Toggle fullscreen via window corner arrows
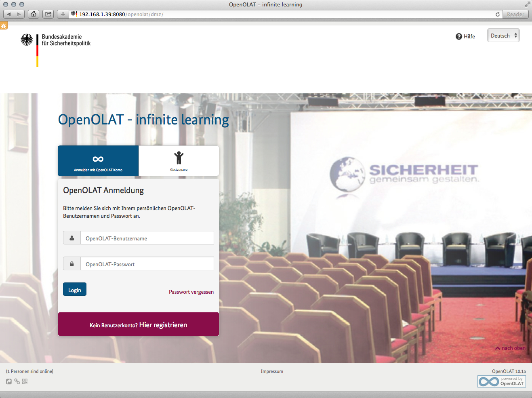Image resolution: width=532 pixels, height=398 pixels. pos(527,4)
